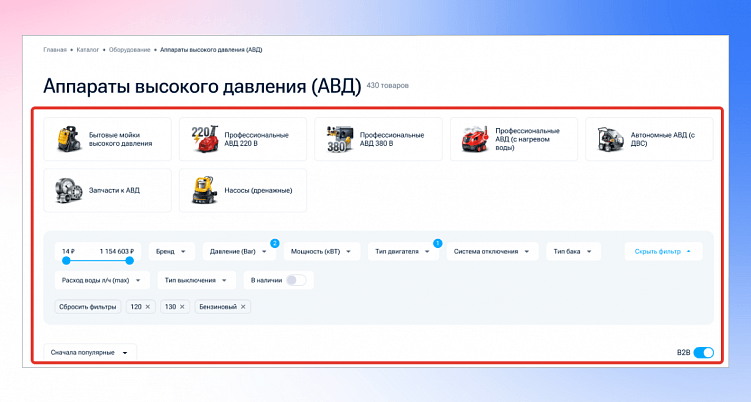Image resolution: width=751 pixels, height=402 pixels.
Task: Remove the 120 filter chip
Action: (148, 307)
